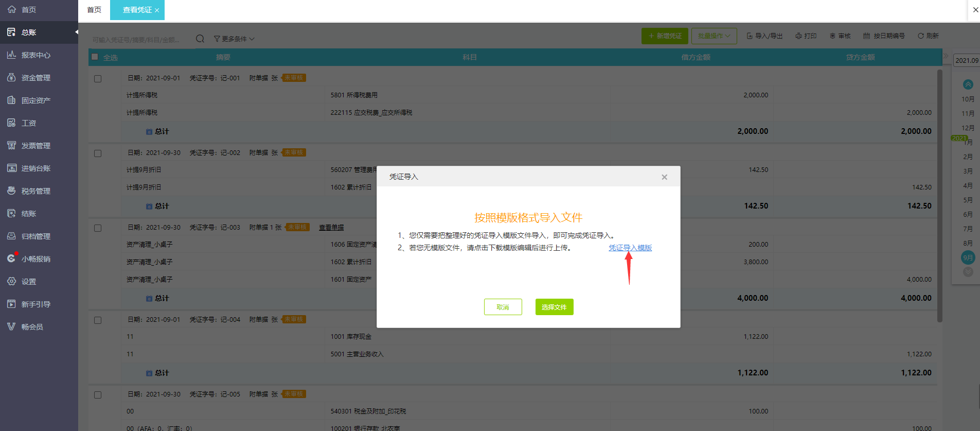Download the 凭证导入模版 link
The width and height of the screenshot is (980, 431).
coord(630,248)
